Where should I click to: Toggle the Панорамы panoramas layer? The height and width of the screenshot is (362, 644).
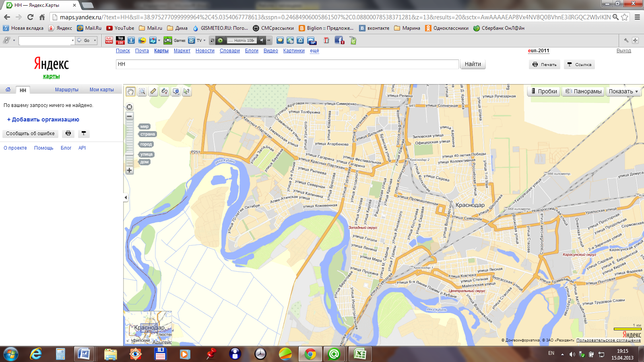pos(583,91)
